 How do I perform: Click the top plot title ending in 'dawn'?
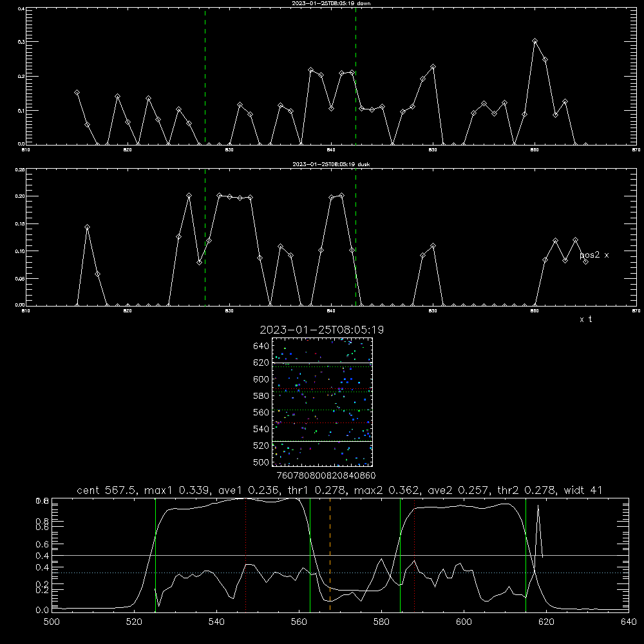[331, 3]
